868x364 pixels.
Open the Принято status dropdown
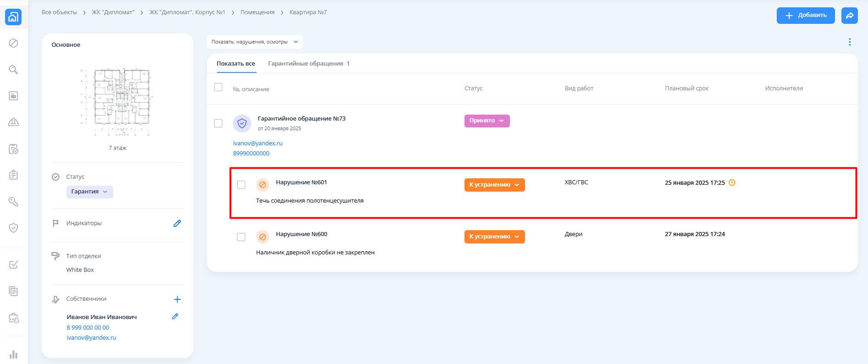(x=487, y=121)
